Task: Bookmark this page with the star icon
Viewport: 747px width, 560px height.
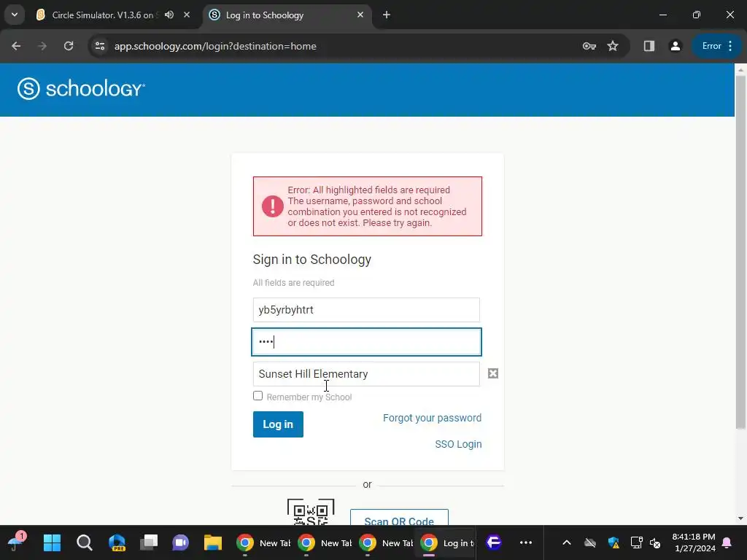Action: click(x=613, y=46)
